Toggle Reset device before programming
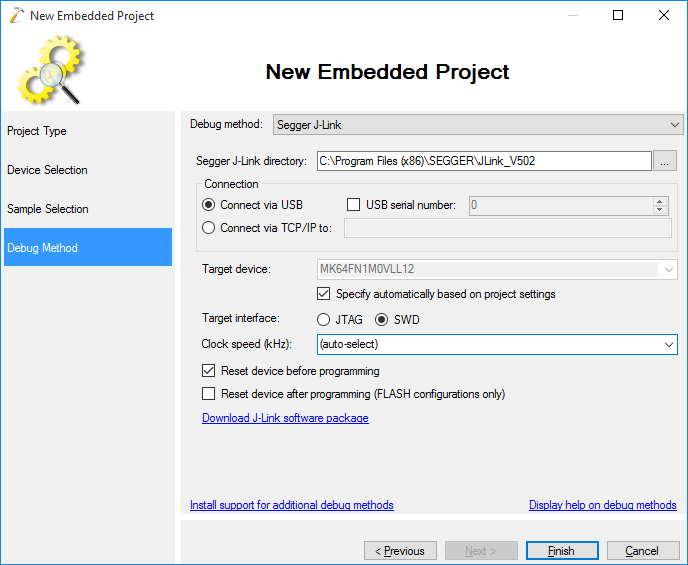The height and width of the screenshot is (565, 688). pyautogui.click(x=208, y=371)
